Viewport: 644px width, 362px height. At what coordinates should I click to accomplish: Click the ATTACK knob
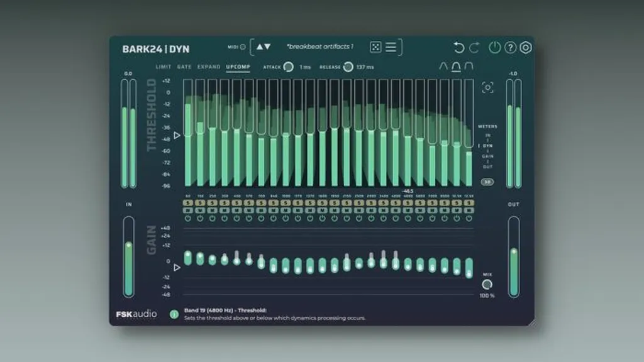288,67
